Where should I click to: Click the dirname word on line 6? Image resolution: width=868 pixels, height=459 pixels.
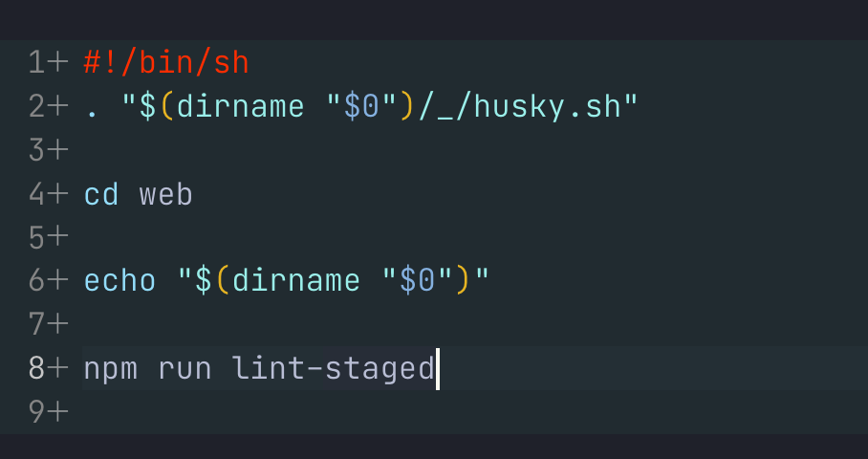coord(296,281)
